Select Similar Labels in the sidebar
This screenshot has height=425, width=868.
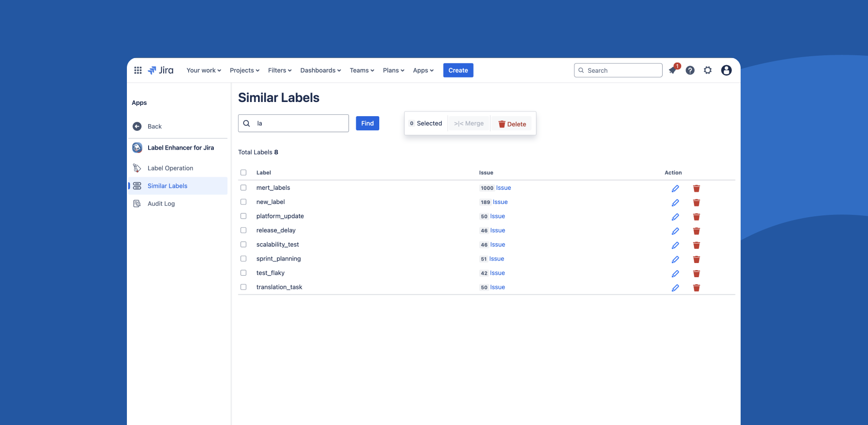pyautogui.click(x=178, y=186)
